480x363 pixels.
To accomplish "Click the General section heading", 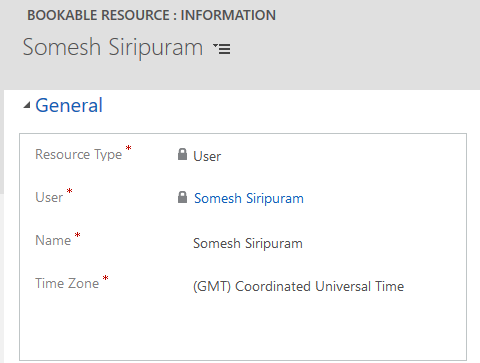I will pyautogui.click(x=69, y=105).
